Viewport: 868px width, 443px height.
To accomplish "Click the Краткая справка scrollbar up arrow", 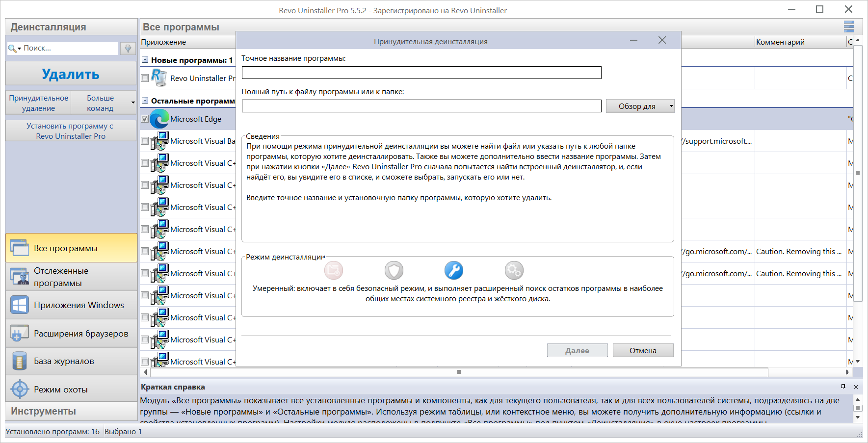I will click(x=858, y=400).
